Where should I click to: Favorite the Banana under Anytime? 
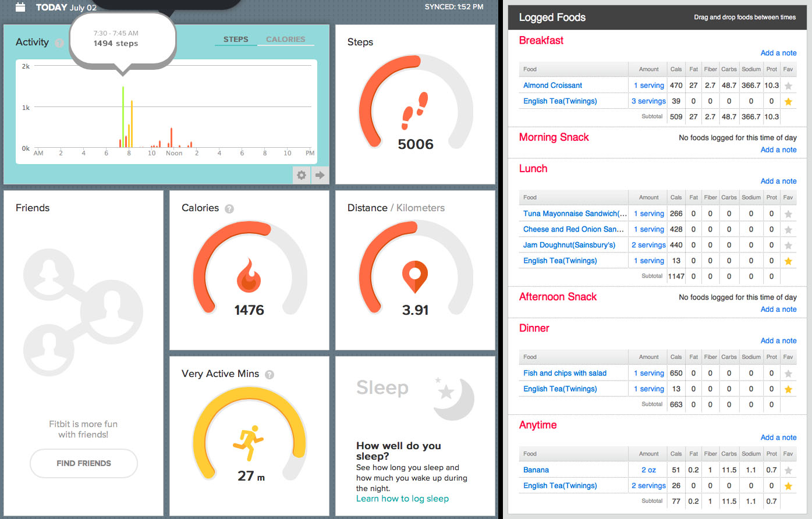(788, 470)
